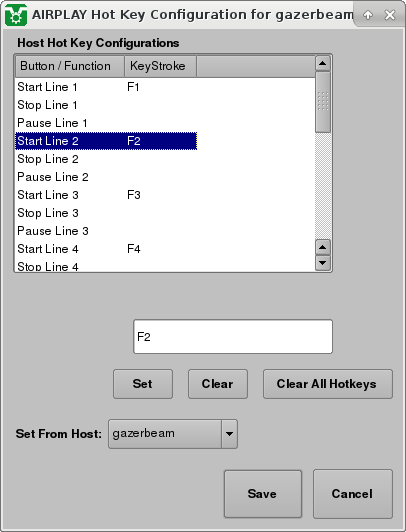The height and width of the screenshot is (532, 406).
Task: Click the lower scroll-down arrow in the list scrollbar
Action: click(323, 263)
